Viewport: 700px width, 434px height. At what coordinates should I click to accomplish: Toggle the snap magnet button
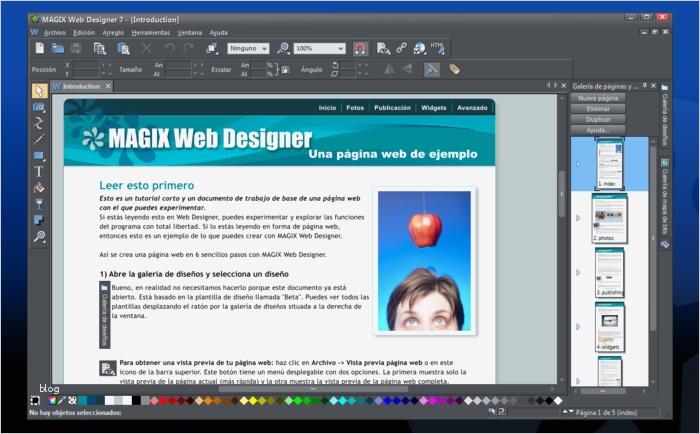pos(360,48)
